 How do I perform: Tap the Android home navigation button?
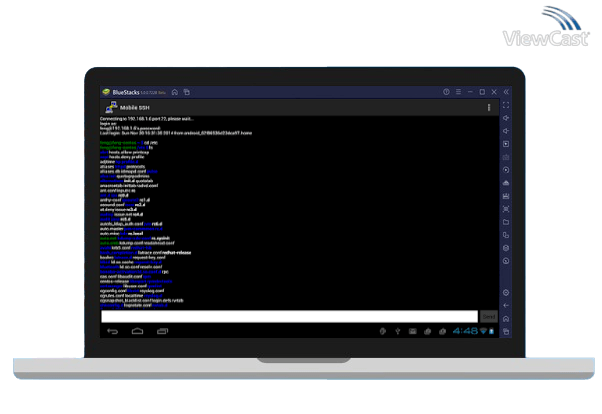point(137,331)
